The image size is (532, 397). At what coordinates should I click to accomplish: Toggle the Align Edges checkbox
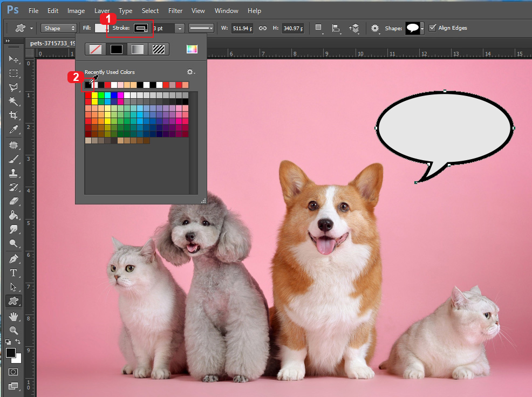pos(432,28)
